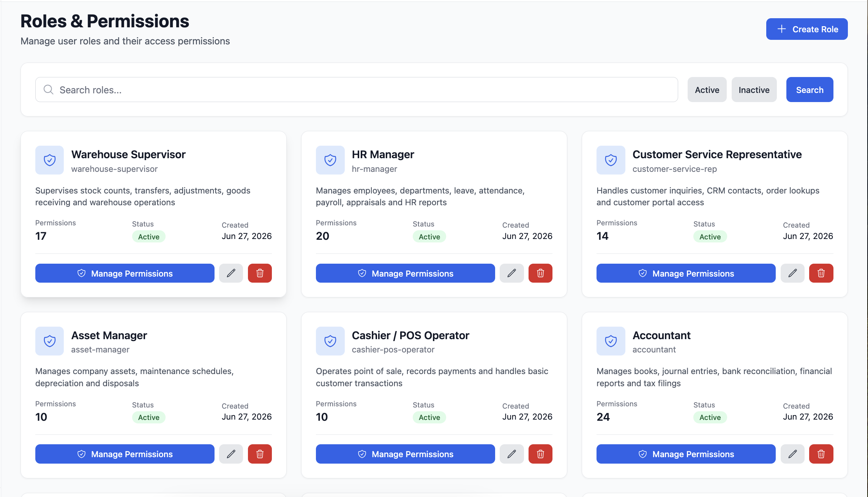Select the HR Manager role title
Screen dimensions: 868x497
click(383, 154)
